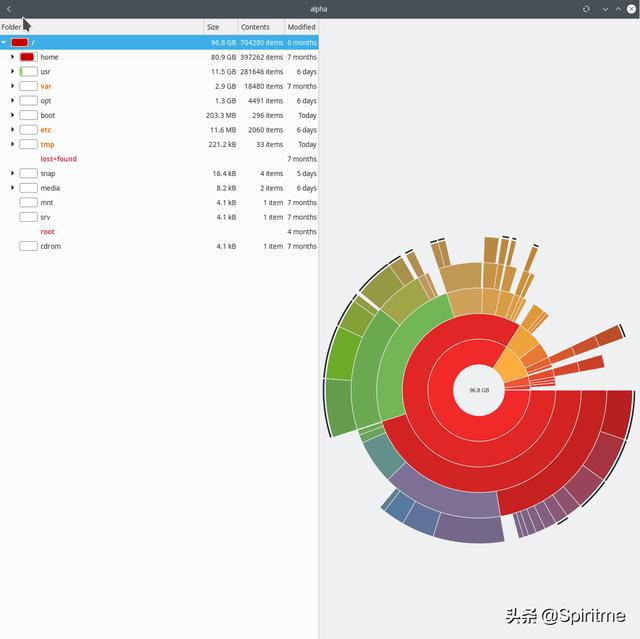
Task: Click the red usage bar of home
Action: [x=28, y=57]
